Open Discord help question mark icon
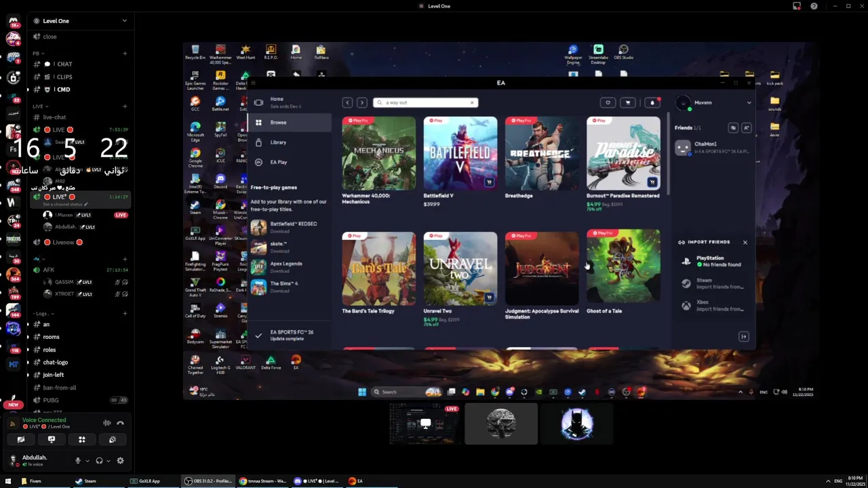 [x=814, y=6]
